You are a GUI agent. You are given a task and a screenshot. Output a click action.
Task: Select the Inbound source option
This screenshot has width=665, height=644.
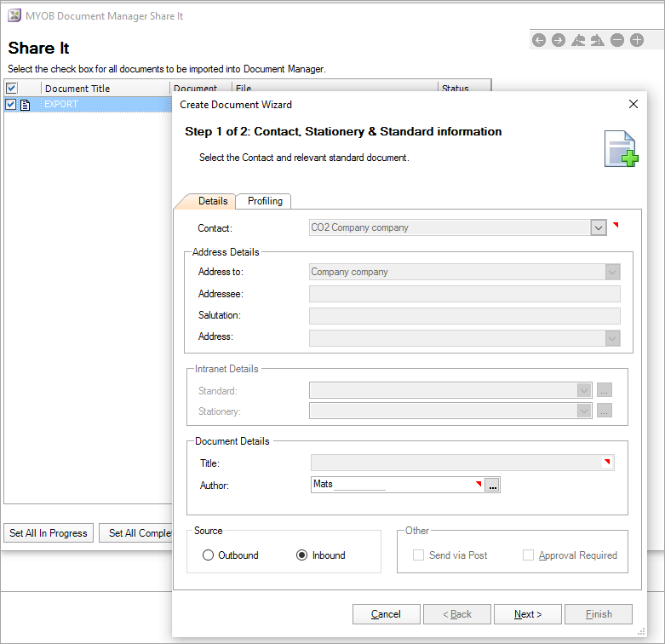coord(301,555)
